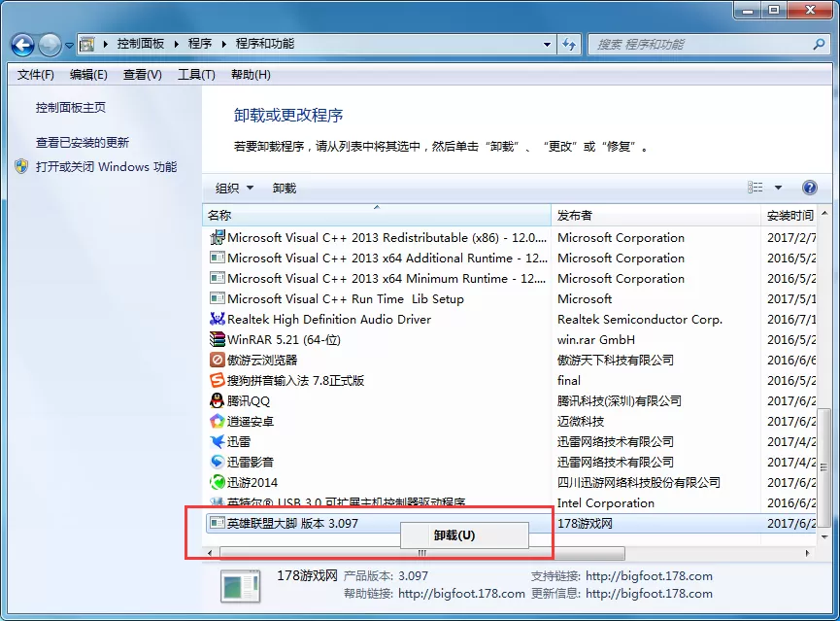Viewport: 840px width, 621px height.
Task: Click the magnifier search icon
Action: [x=819, y=45]
